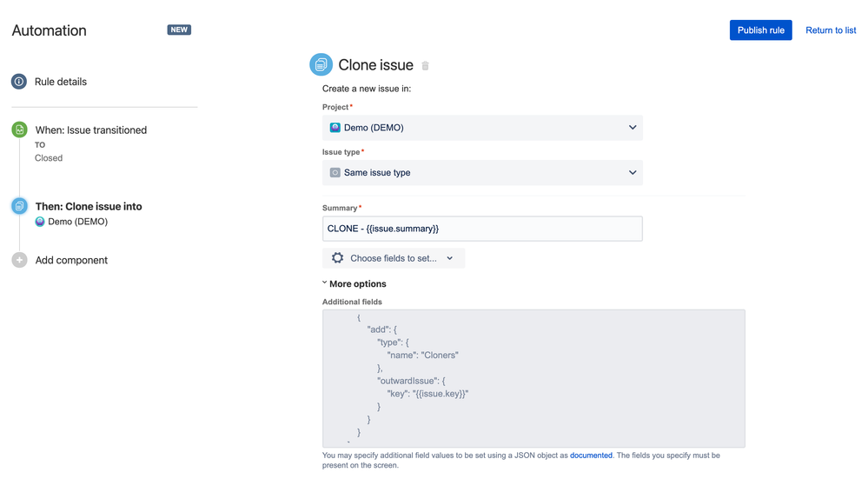Image resolution: width=868 pixels, height=479 pixels.
Task: Select the When: Issue transitioned step
Action: click(90, 130)
